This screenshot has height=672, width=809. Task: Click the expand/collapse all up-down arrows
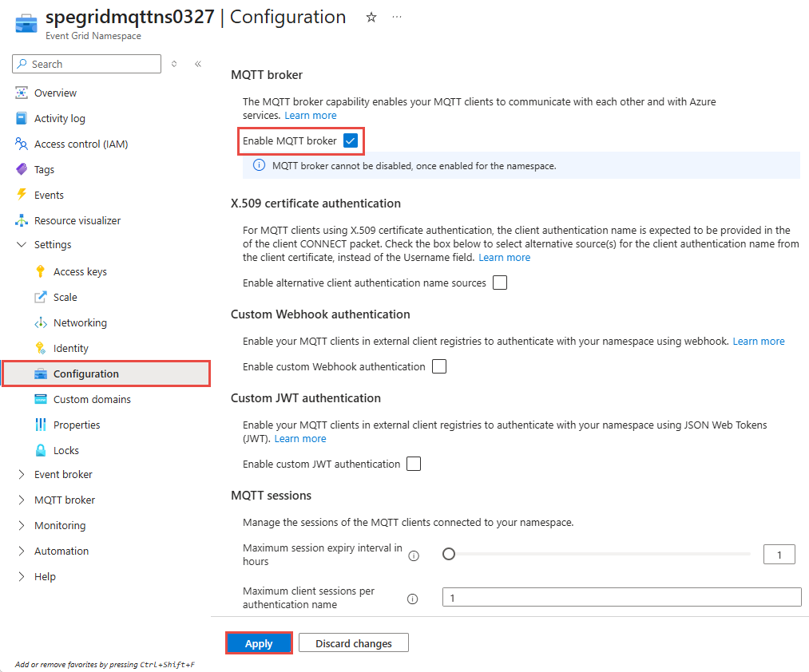[x=174, y=64]
